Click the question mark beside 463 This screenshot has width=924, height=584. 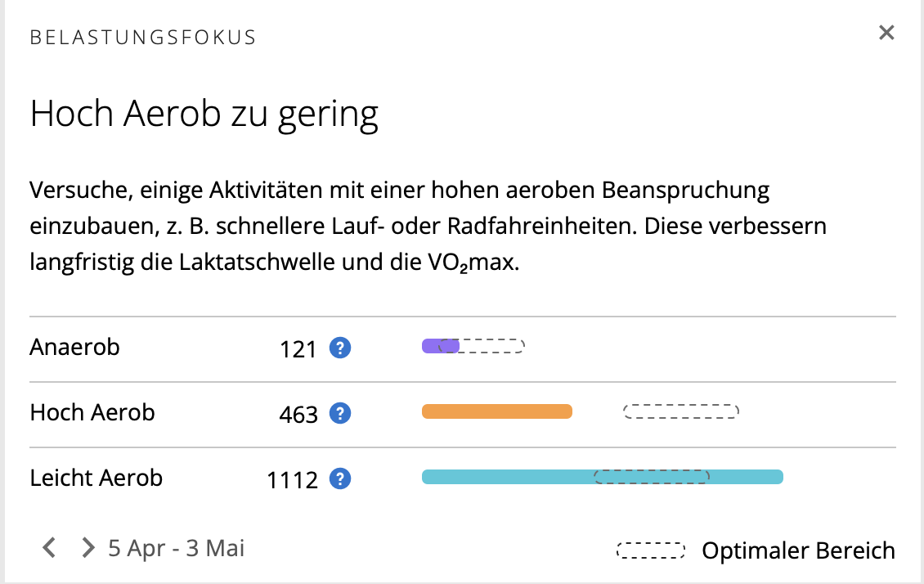(x=340, y=414)
